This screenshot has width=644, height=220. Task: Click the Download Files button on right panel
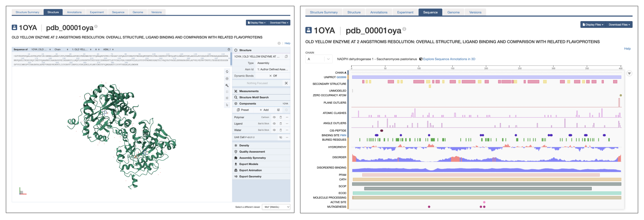tap(620, 25)
